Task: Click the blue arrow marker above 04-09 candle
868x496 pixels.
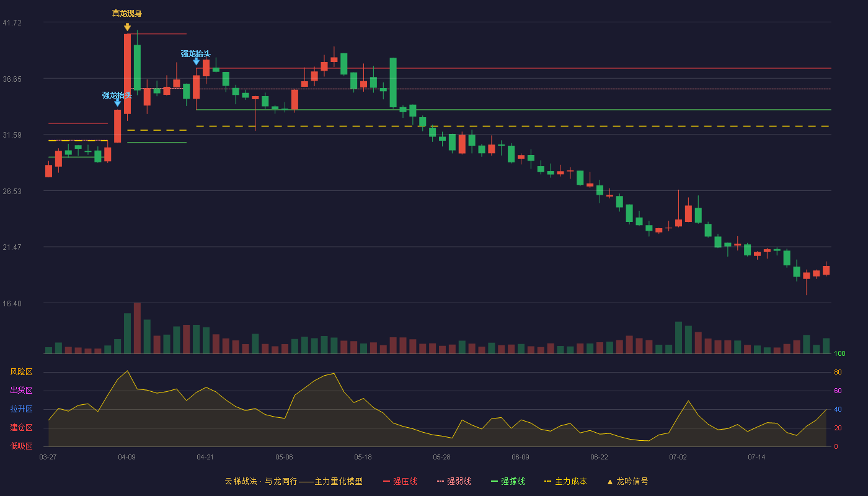Action: pos(117,103)
